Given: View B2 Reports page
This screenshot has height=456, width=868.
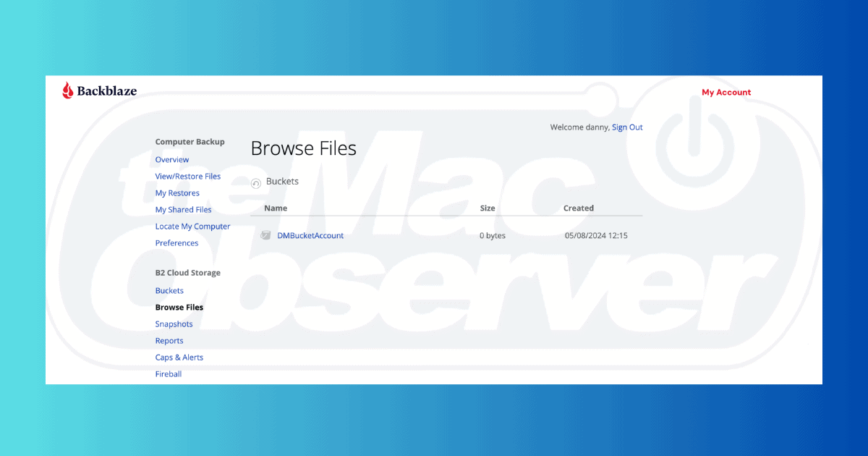Looking at the screenshot, I should 169,341.
